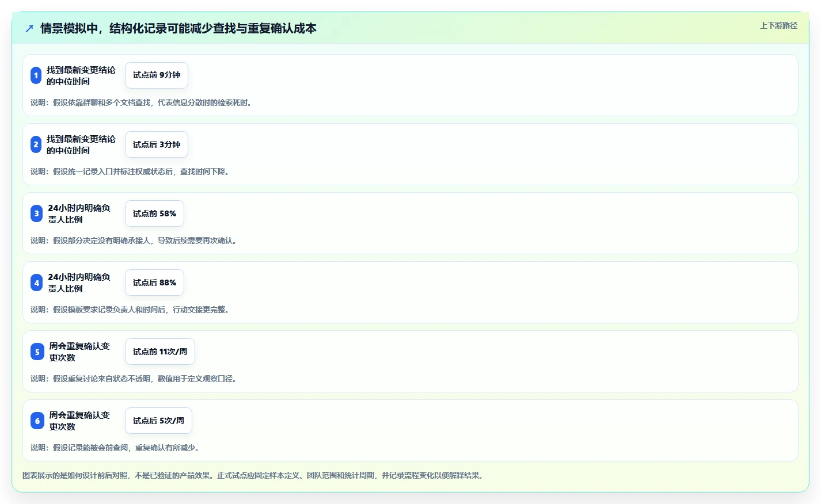
Task: Click the note 假设依靠群聊和多个文档查找
Action: pos(141,102)
